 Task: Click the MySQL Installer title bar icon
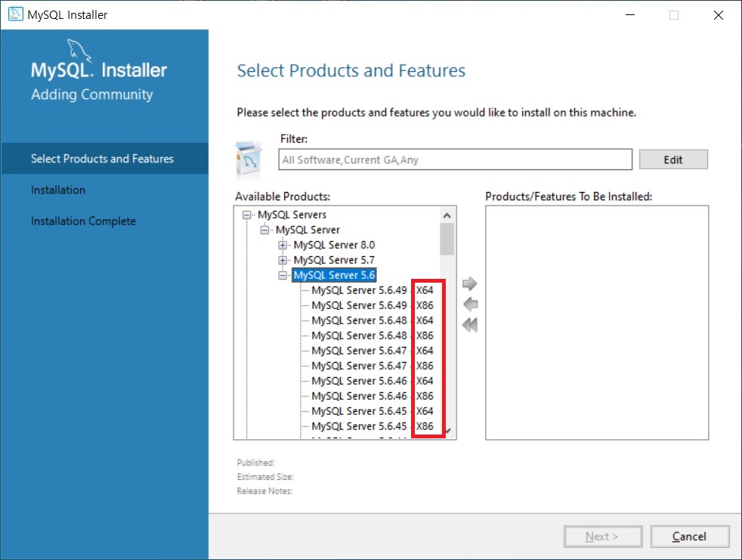(x=16, y=14)
